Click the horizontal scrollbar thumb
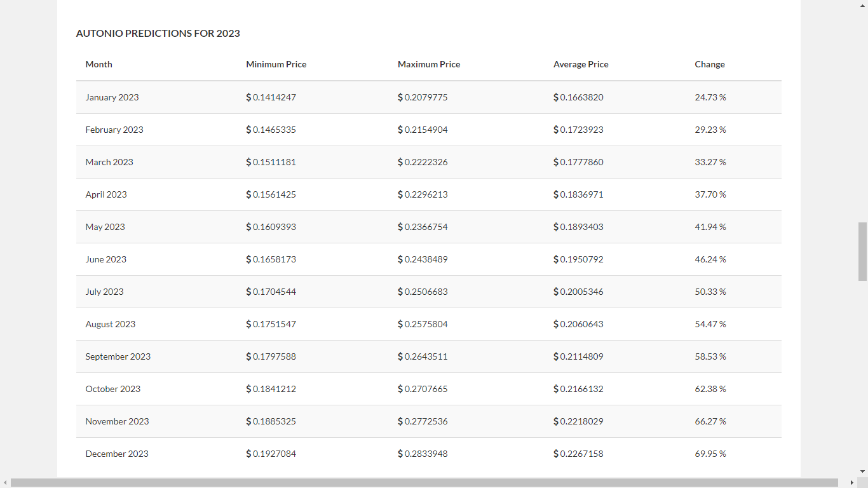868x488 pixels. click(x=424, y=483)
